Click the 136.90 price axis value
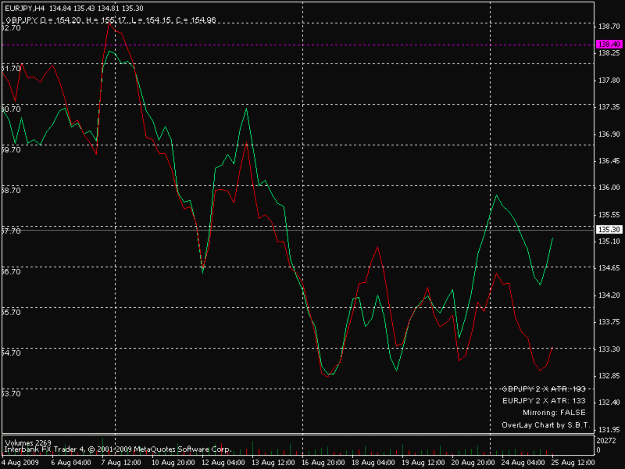625x469 pixels. (609, 134)
